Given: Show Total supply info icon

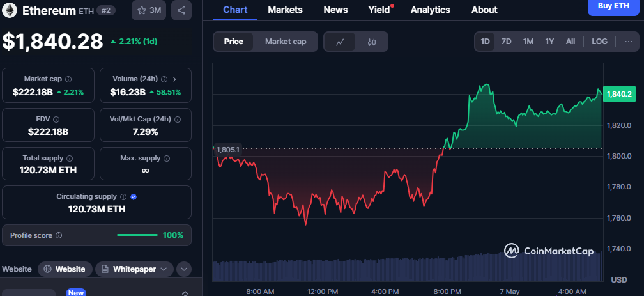Looking at the screenshot, I should click(70, 159).
